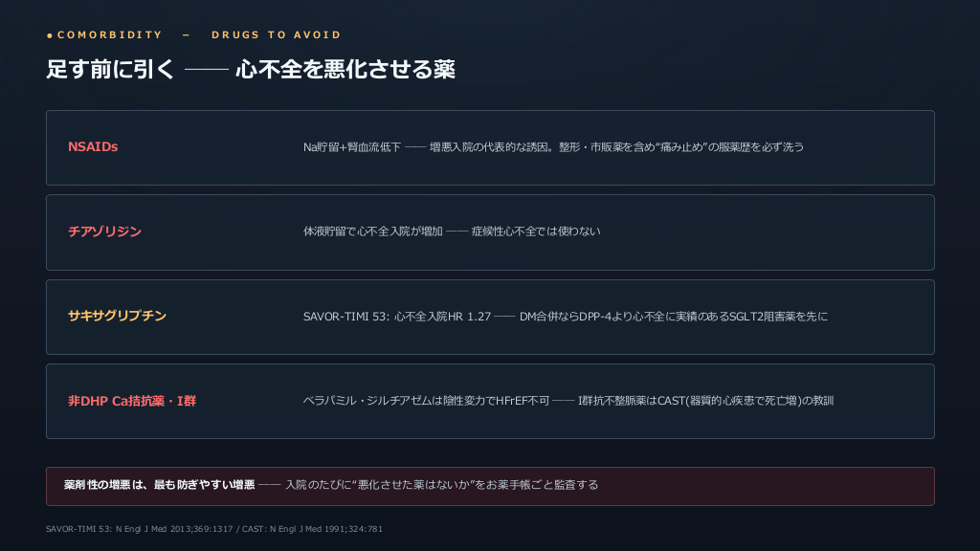
Task: Click the サキサグリプチン drug label
Action: coord(117,316)
